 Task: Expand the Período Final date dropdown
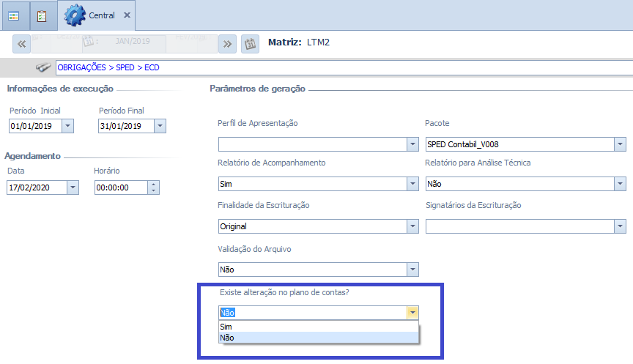(160, 126)
